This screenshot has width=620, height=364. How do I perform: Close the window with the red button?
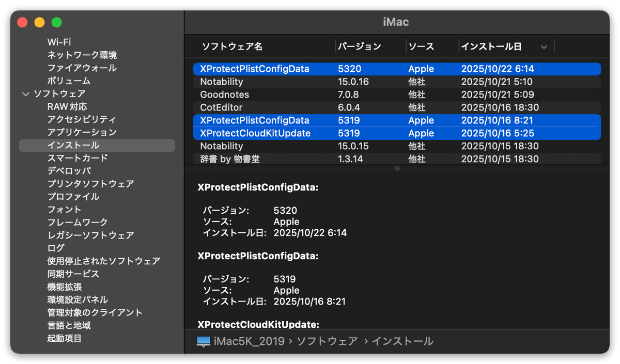(22, 22)
